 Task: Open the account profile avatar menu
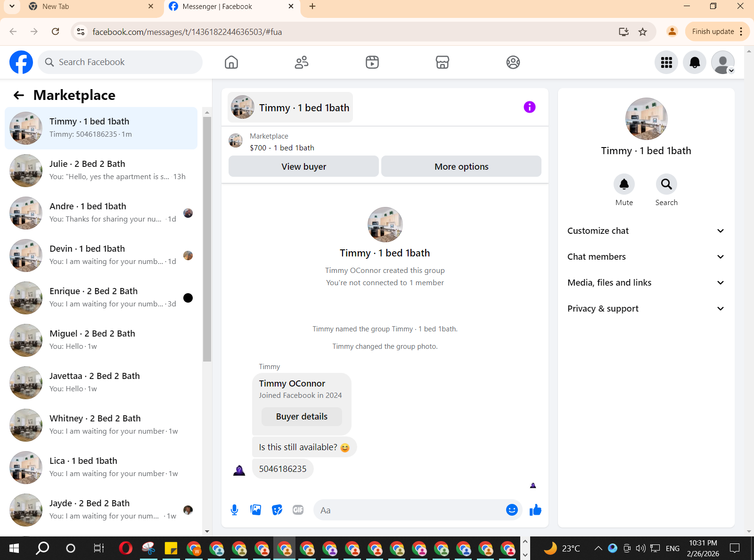pyautogui.click(x=723, y=62)
